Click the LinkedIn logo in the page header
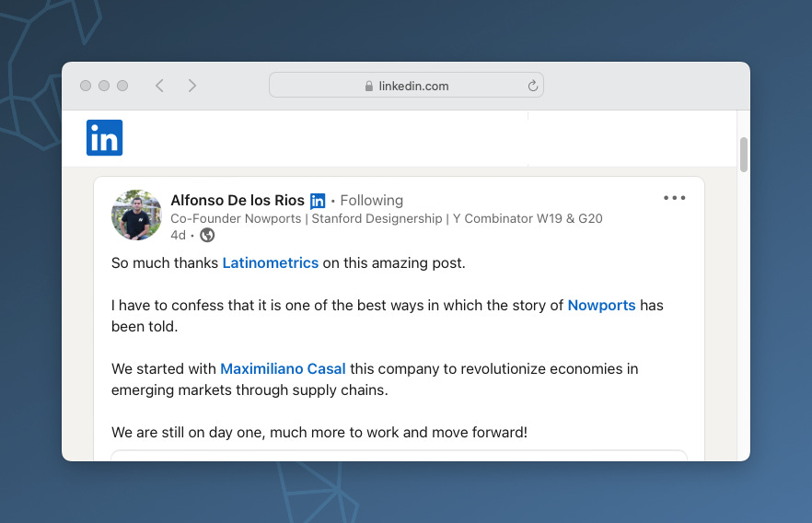The width and height of the screenshot is (812, 523). 104,138
